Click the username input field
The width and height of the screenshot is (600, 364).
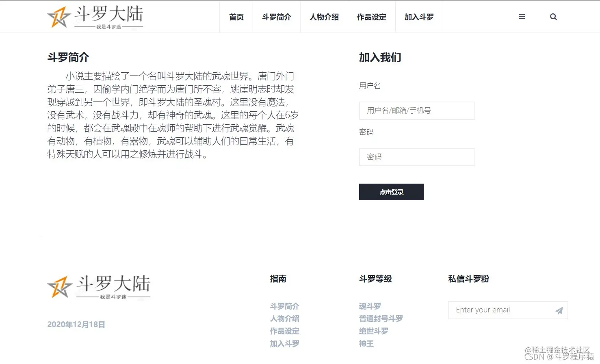417,110
